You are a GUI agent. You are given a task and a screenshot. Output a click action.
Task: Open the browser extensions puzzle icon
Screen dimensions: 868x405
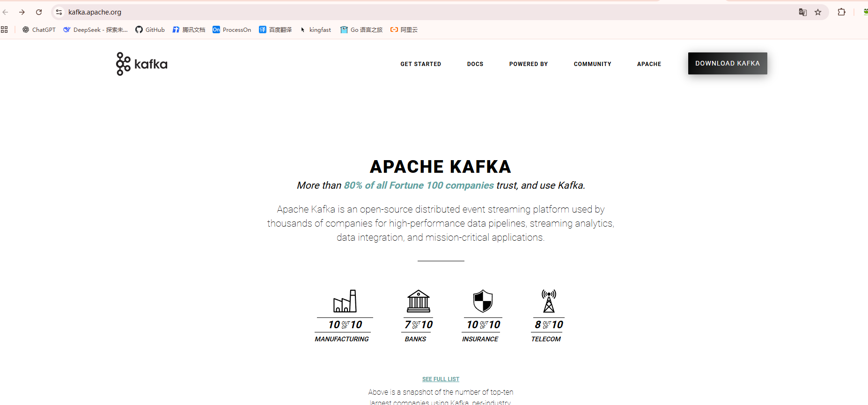[841, 12]
